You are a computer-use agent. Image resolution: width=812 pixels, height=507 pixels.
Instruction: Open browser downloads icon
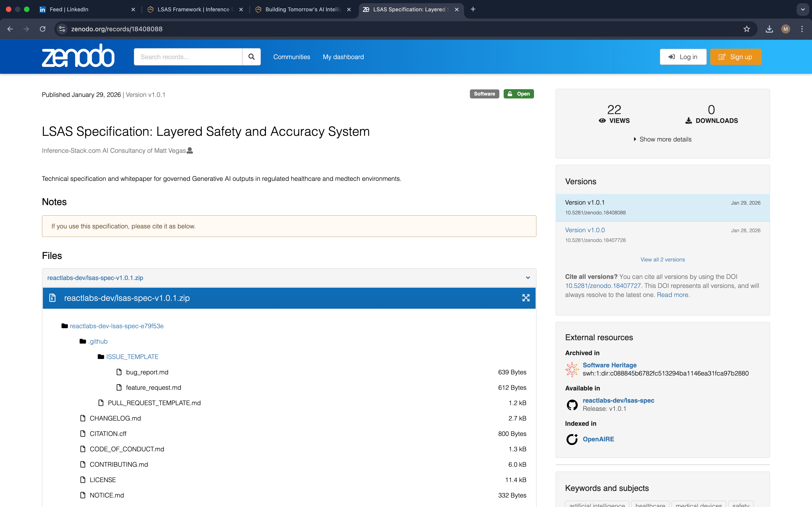(769, 29)
